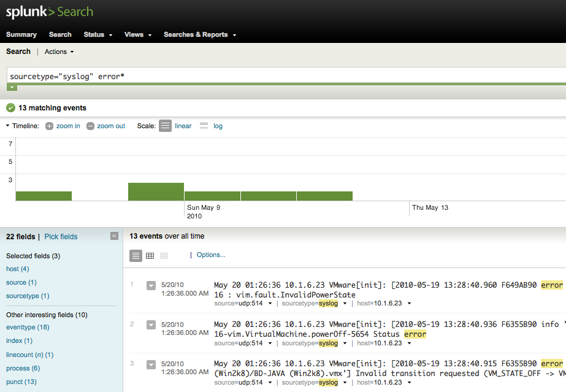The image size is (566, 392).
Task: Open the Searches & Reports menu
Action: click(x=200, y=34)
